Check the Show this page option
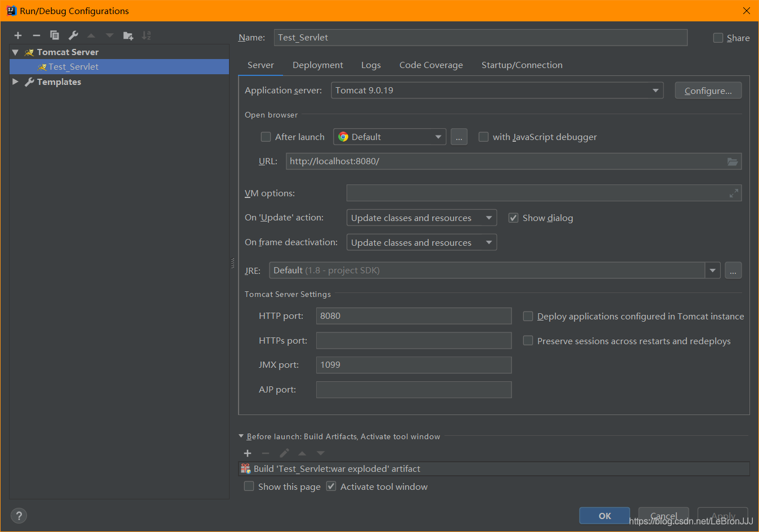 [249, 486]
